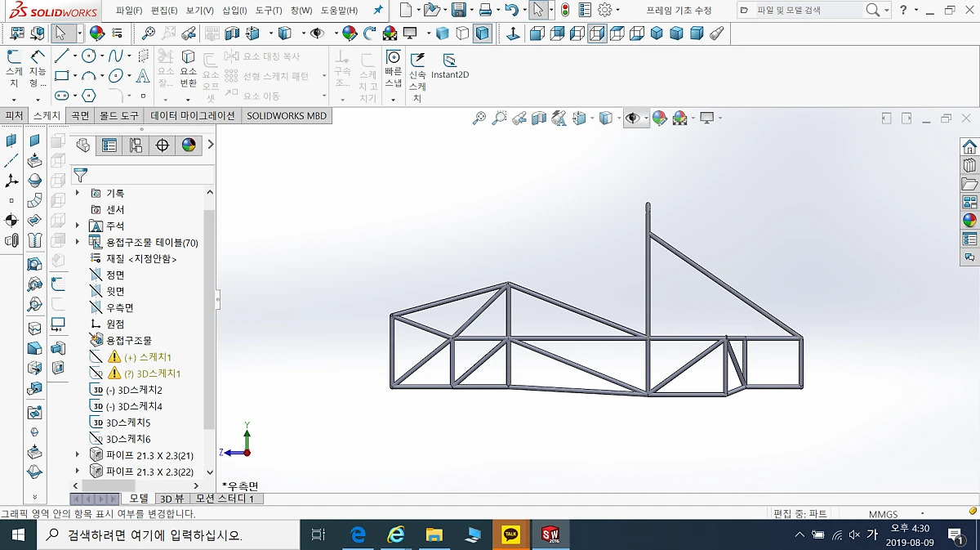Screen dimensions: 980x550
Task: Expand the 파이프 21.3 X 2.3(22) item
Action: [78, 472]
